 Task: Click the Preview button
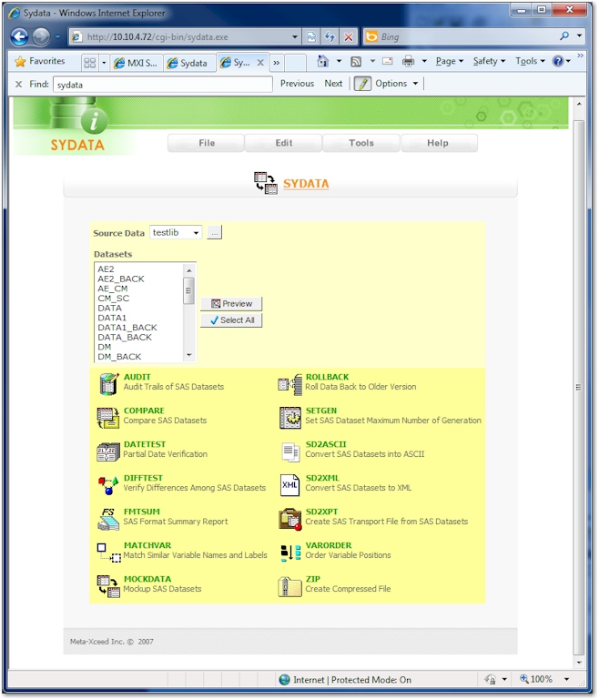click(231, 303)
